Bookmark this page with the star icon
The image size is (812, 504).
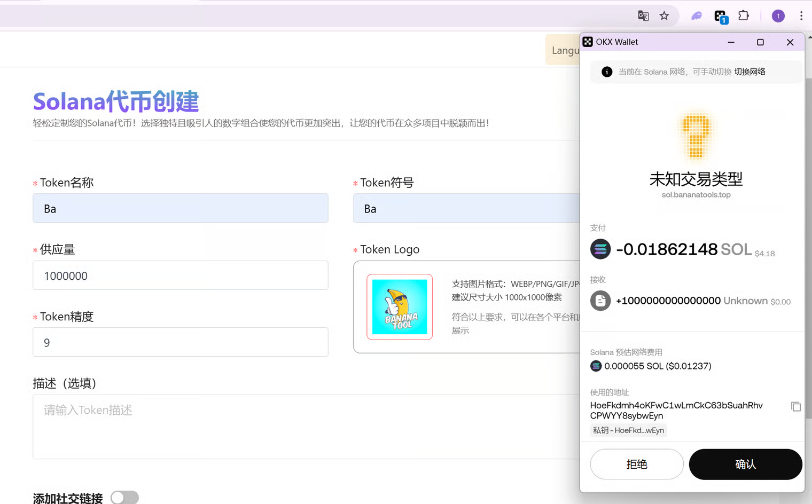coord(664,16)
